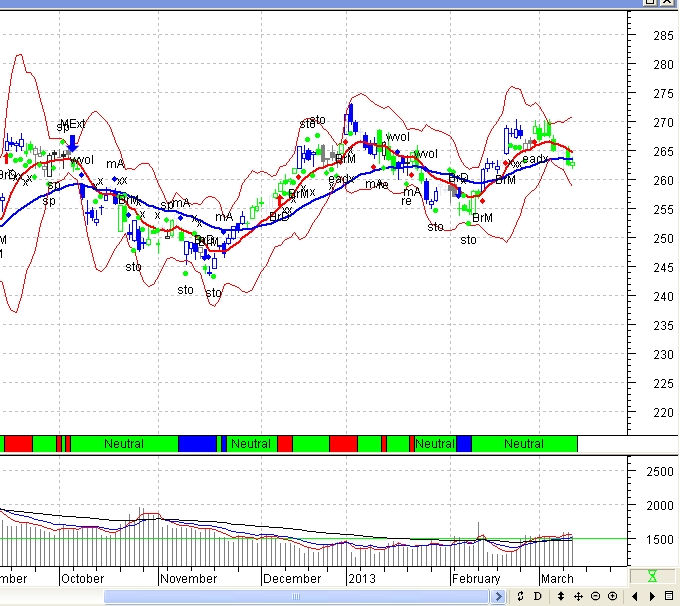Step chart forward with black right triangle
The image size is (680, 606).
click(x=651, y=597)
